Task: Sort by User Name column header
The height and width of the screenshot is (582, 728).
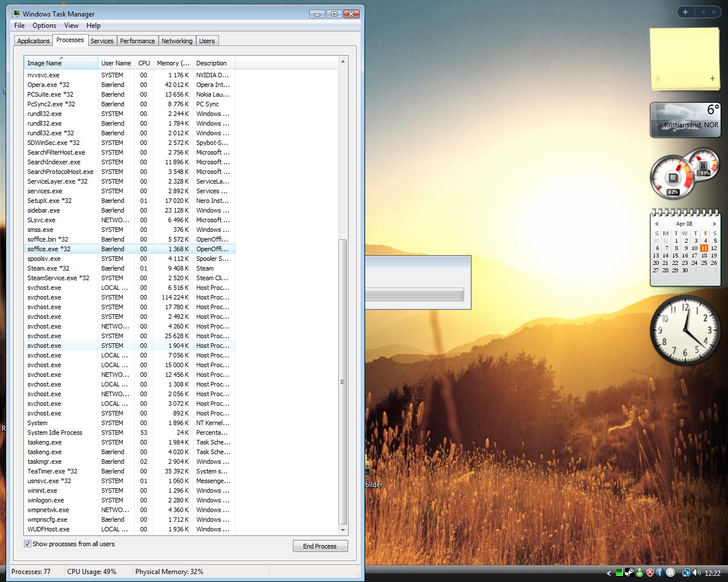Action: (116, 63)
